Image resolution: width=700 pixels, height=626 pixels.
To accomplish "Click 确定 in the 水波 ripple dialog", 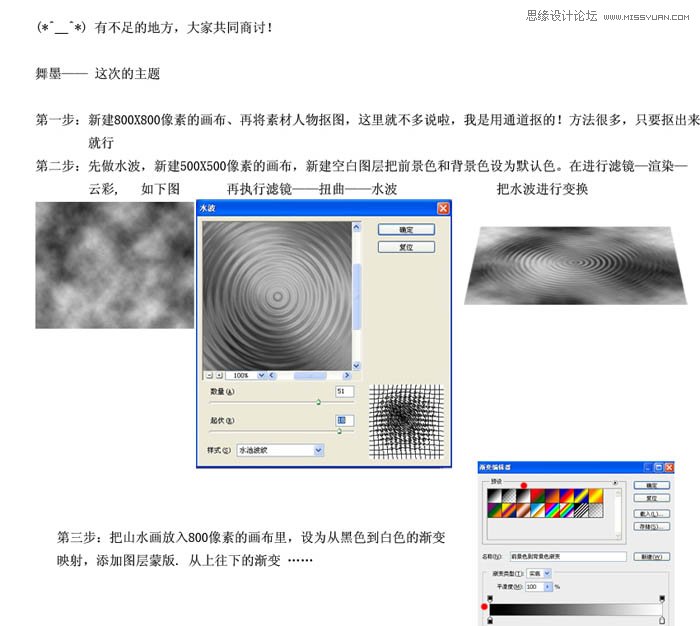I will tap(404, 229).
